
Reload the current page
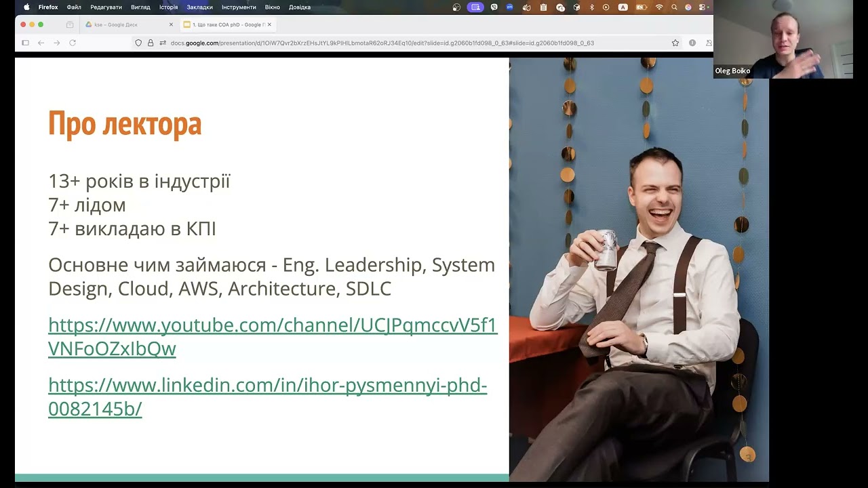point(73,43)
